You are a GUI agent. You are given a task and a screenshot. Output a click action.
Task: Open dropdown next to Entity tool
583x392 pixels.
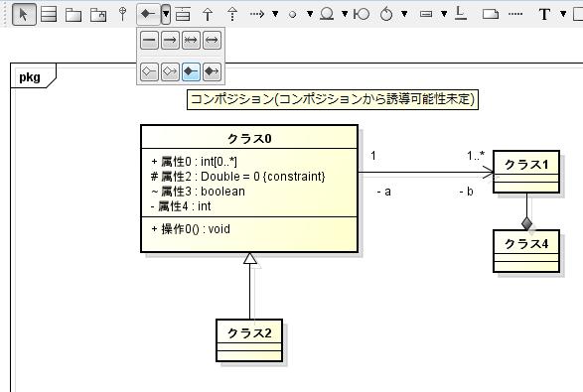click(345, 15)
